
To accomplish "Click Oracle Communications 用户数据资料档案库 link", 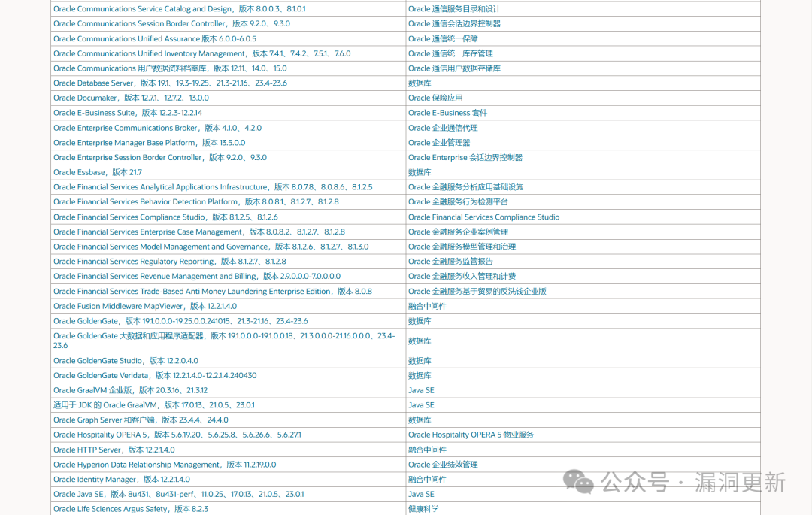I will (170, 68).
